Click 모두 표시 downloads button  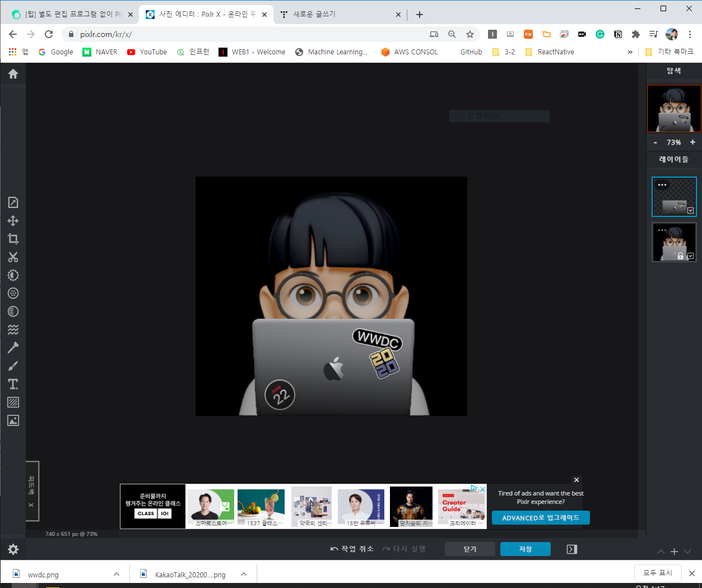point(658,573)
